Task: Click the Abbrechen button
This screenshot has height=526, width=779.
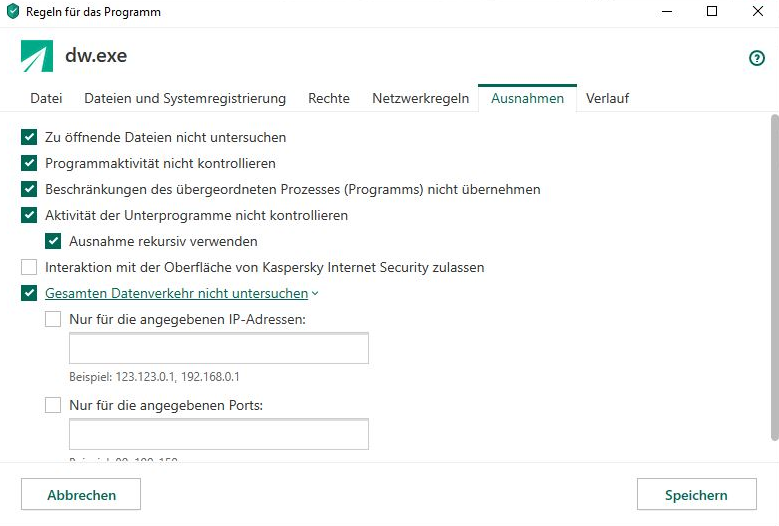Action: [x=81, y=494]
